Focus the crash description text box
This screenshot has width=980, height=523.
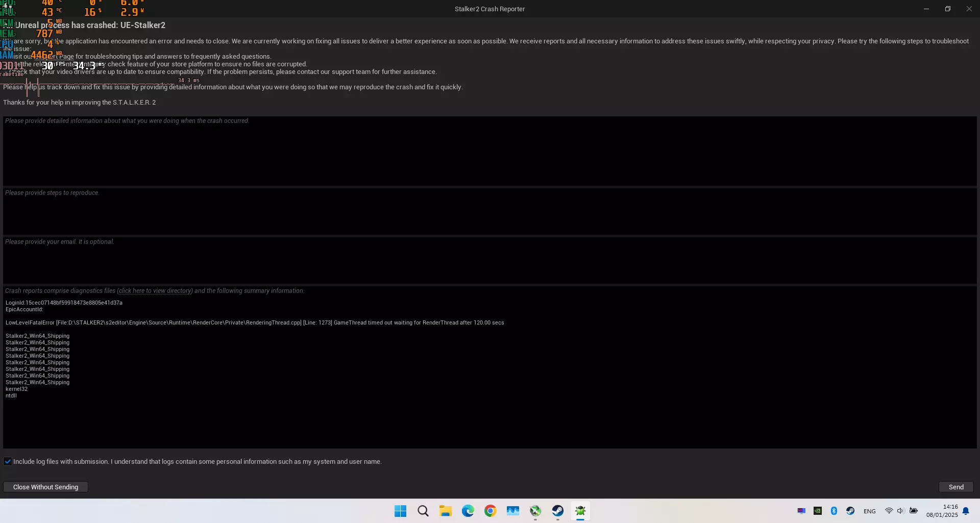[x=490, y=151]
